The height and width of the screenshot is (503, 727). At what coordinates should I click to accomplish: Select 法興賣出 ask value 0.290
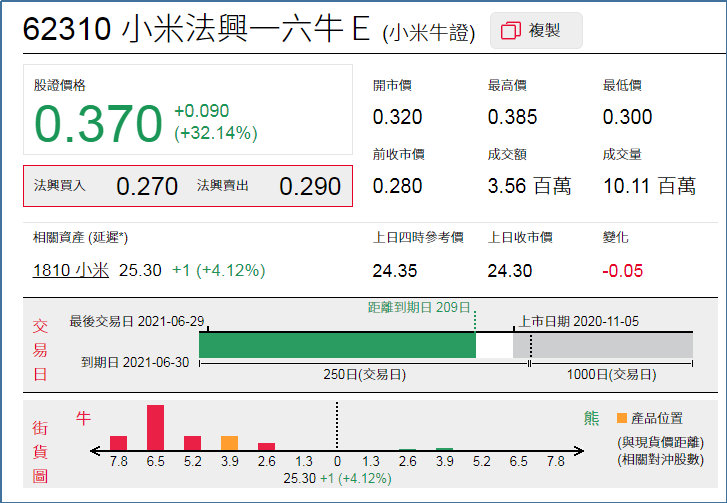coord(310,186)
